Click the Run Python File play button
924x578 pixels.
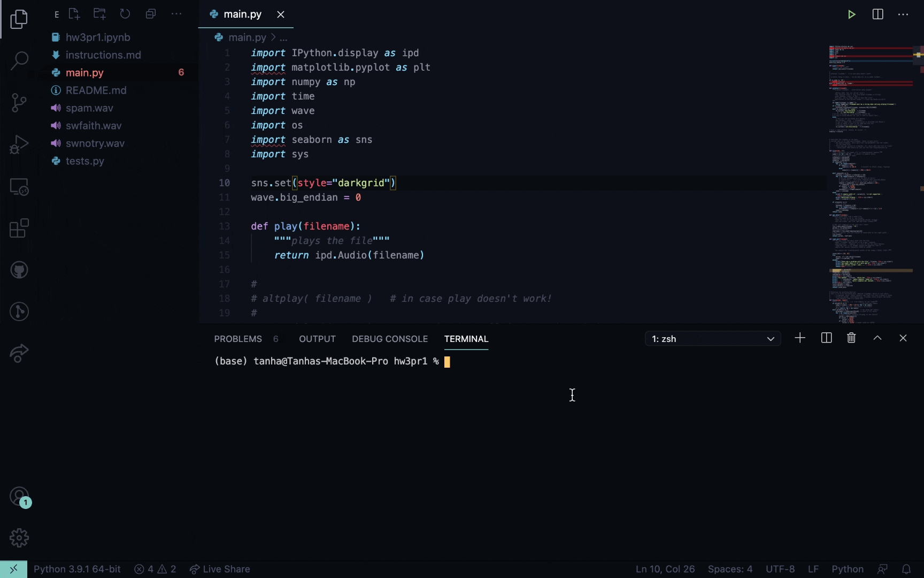[852, 14]
